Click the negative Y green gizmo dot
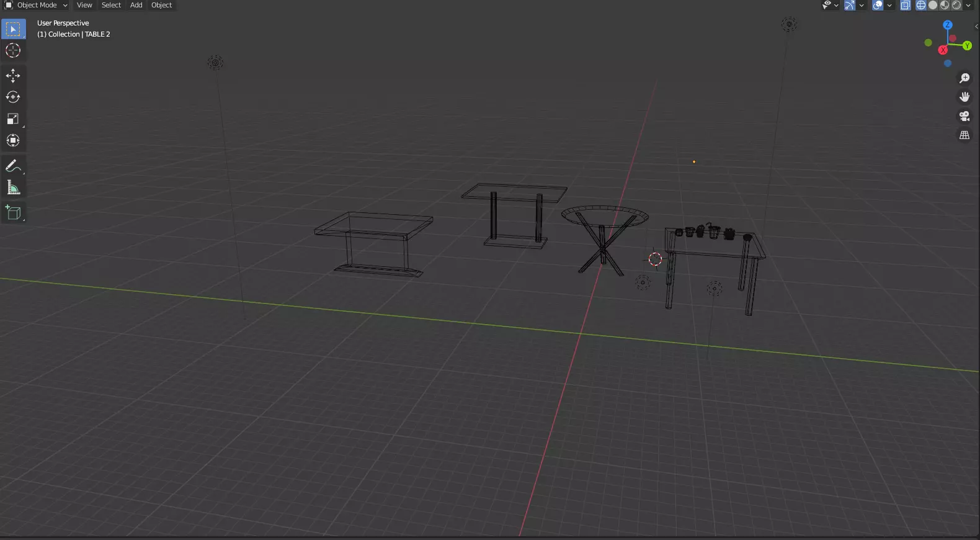This screenshot has height=540, width=980. (928, 43)
